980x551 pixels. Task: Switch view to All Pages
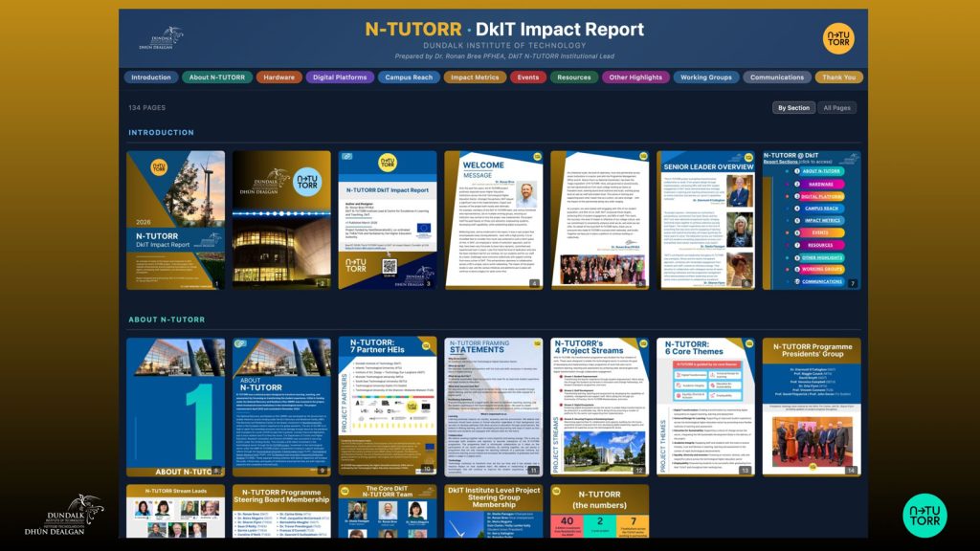(836, 108)
